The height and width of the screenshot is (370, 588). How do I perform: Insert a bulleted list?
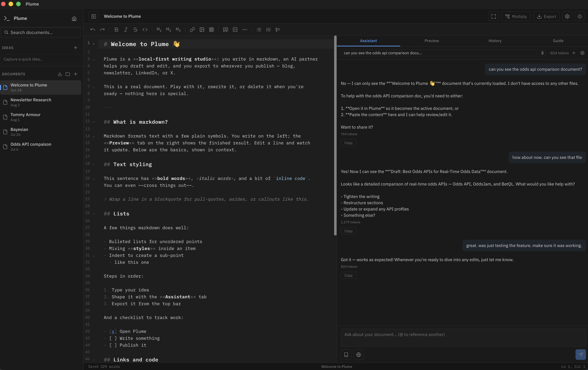[259, 30]
